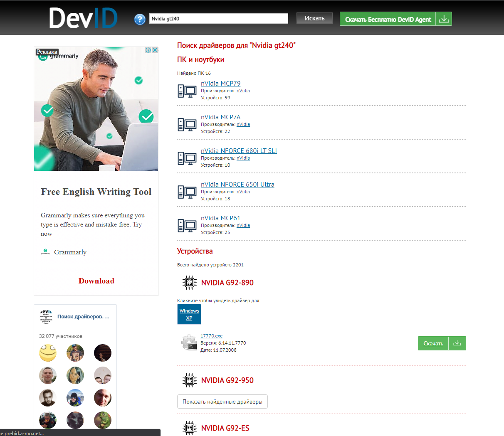Screen dimensions: 504x436
Task: Click the gear installer icon for 17770.exe
Action: [189, 342]
